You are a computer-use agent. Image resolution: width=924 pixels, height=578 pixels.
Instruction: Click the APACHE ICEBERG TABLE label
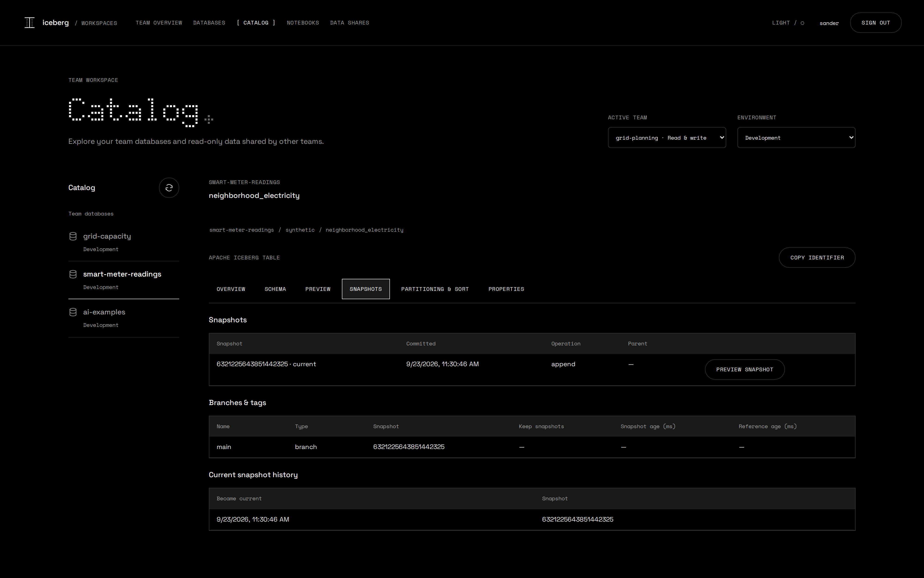tap(244, 258)
